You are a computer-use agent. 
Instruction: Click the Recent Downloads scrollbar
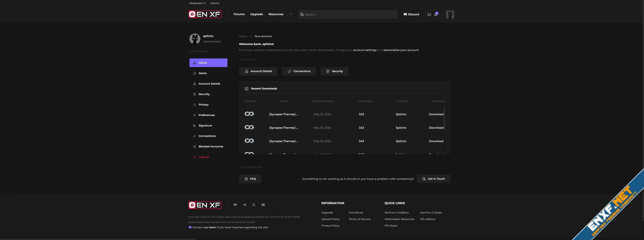pyautogui.click(x=444, y=119)
